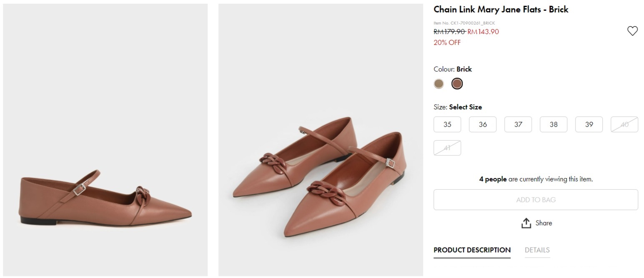This screenshot has height=278, width=644.
Task: Click the crossed-out size 41 option
Action: click(x=447, y=148)
